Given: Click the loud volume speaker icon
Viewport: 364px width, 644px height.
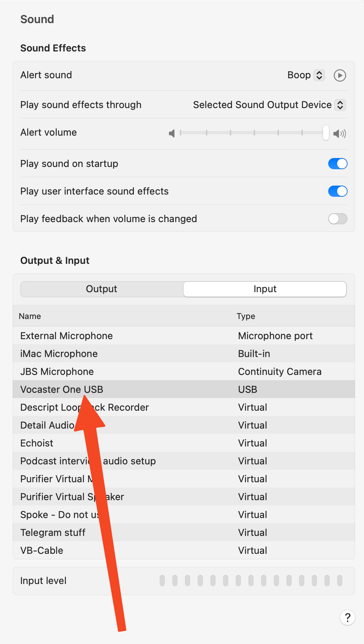Looking at the screenshot, I should tap(340, 133).
